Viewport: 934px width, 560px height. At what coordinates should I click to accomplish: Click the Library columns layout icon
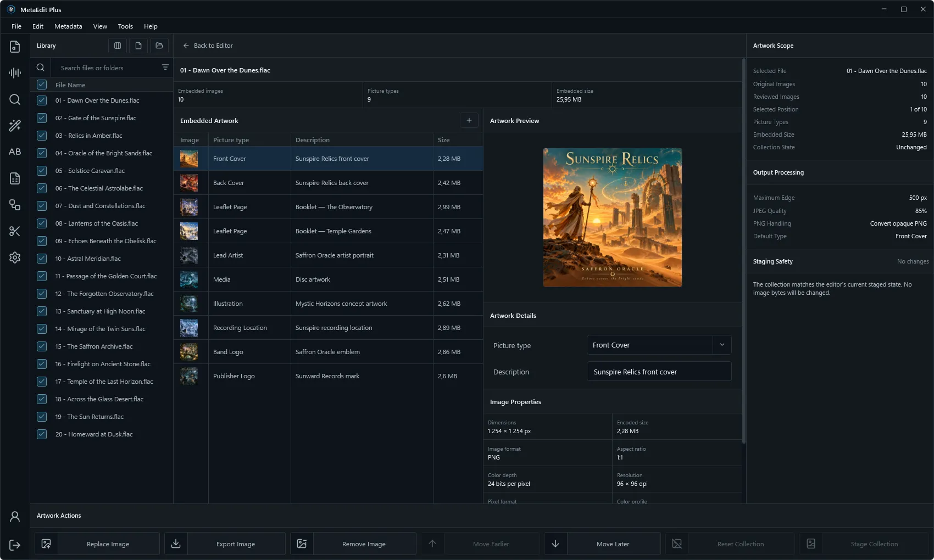[x=118, y=46]
